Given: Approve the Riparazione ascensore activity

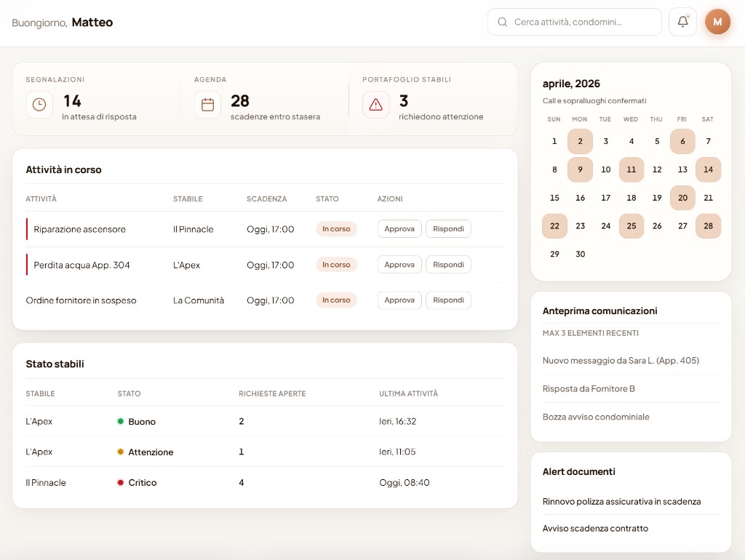Looking at the screenshot, I should (x=399, y=228).
